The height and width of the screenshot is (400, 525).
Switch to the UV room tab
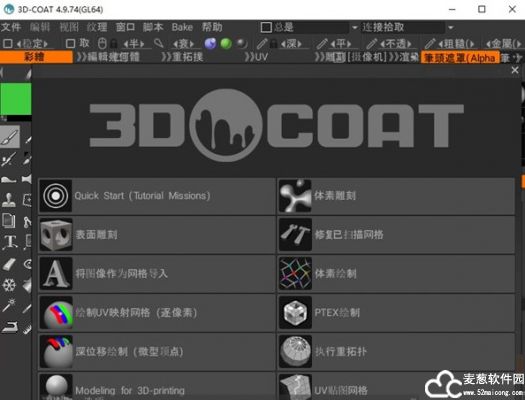(256, 57)
